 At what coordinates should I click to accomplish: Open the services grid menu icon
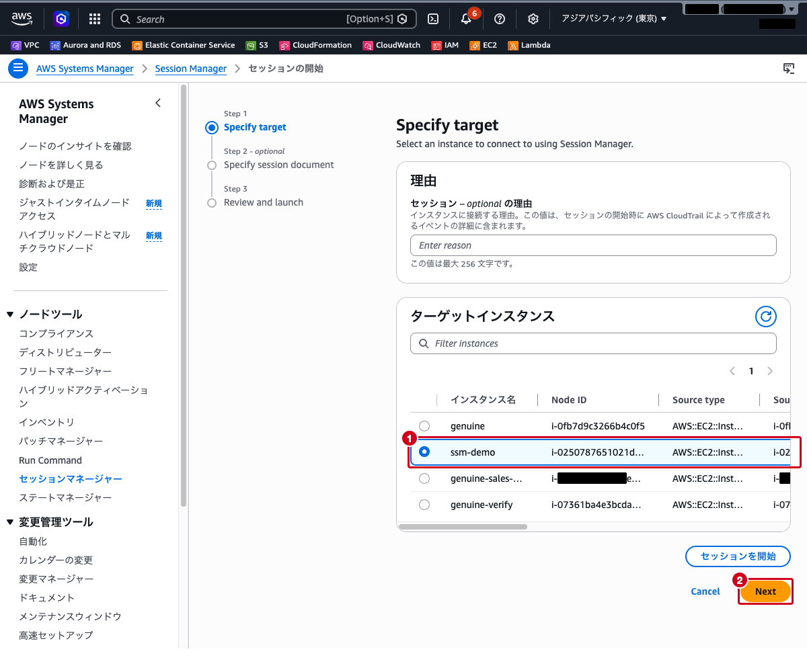(95, 19)
